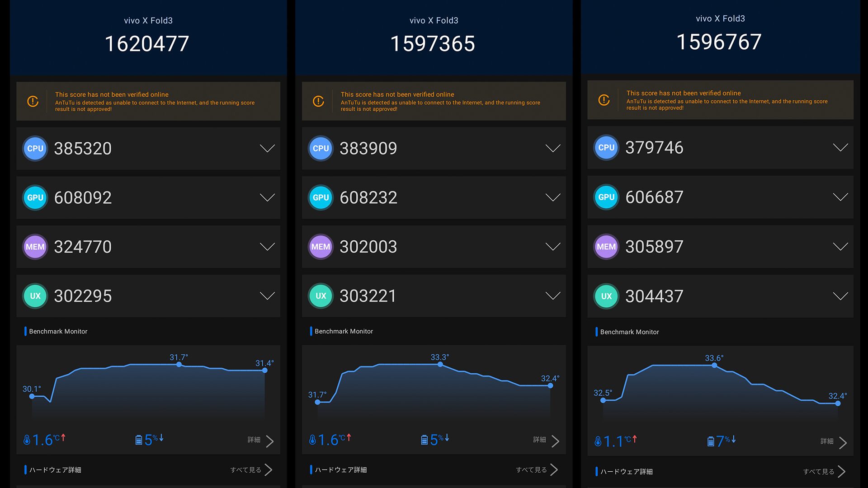This screenshot has width=868, height=488.
Task: Click the 33.3° peak point on temperature graph
Action: 440,364
